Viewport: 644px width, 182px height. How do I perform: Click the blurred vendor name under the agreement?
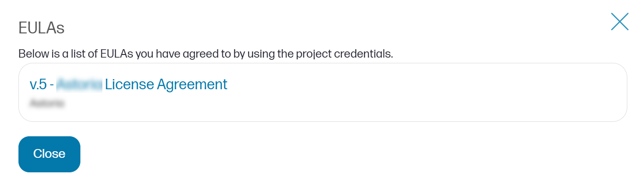point(47,104)
